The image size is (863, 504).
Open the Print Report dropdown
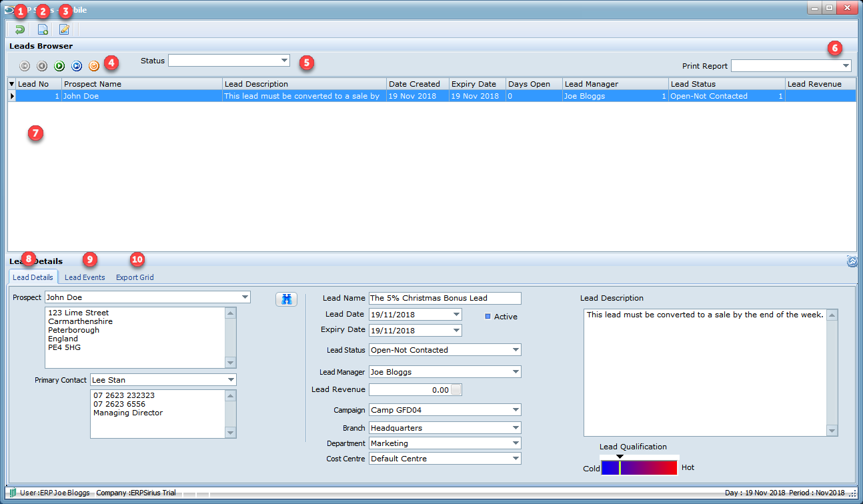coord(846,66)
